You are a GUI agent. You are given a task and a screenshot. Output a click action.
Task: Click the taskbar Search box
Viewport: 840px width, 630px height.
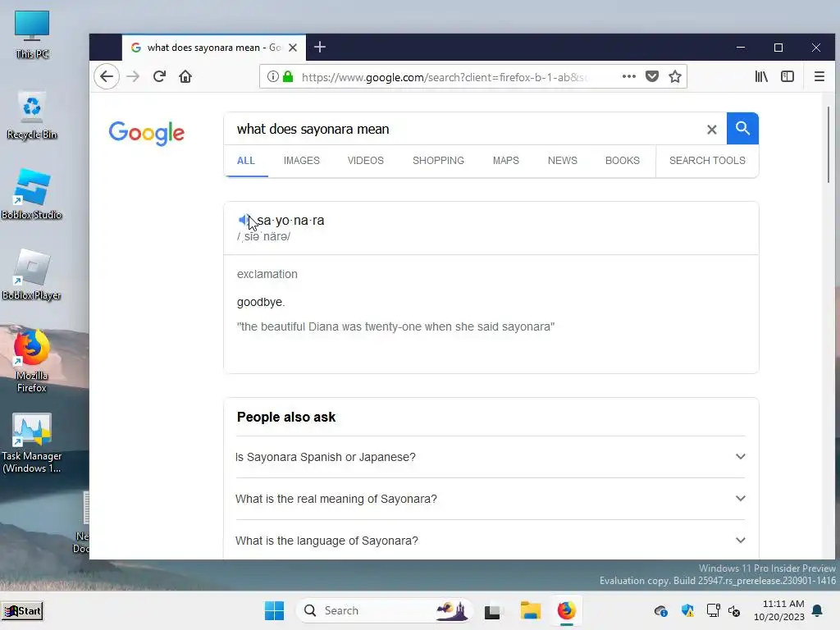click(384, 610)
